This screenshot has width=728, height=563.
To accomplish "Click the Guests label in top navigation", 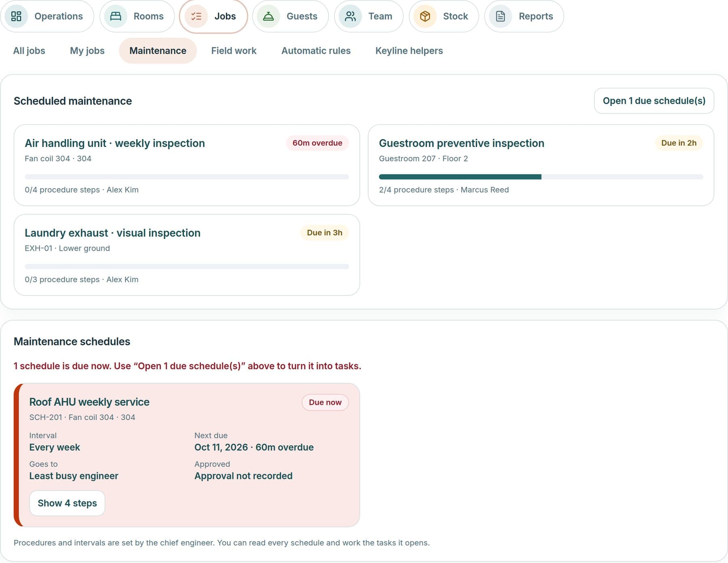I will (x=302, y=16).
